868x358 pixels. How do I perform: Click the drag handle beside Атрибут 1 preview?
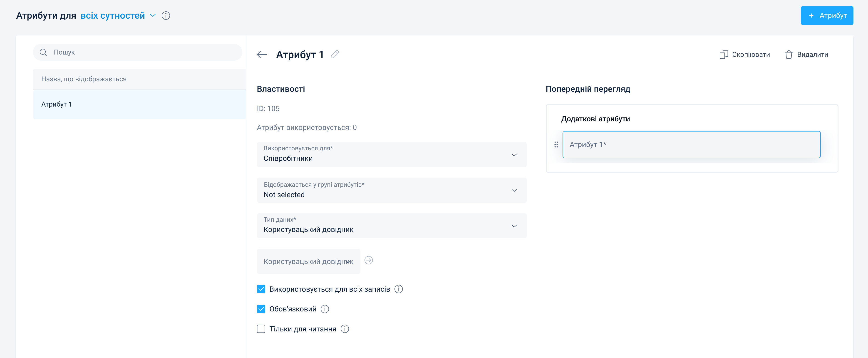point(556,145)
